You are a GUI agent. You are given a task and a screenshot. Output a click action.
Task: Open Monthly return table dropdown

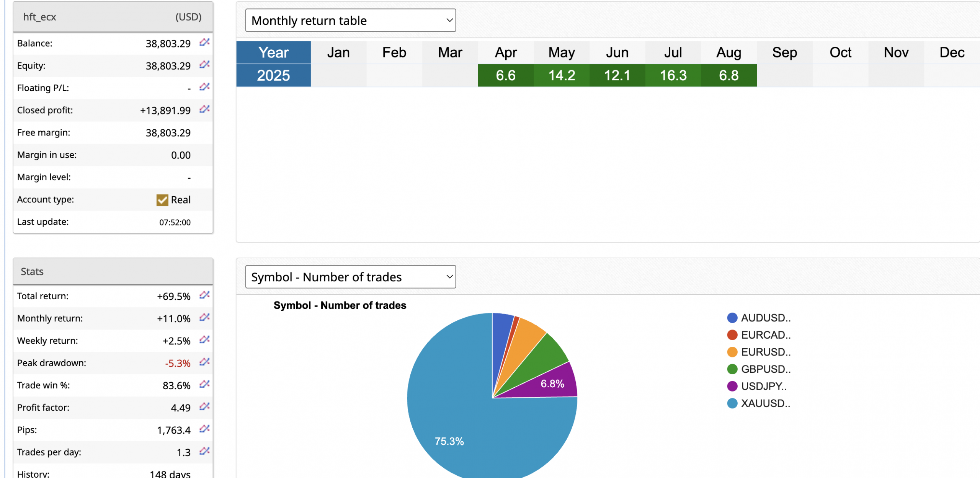(350, 20)
